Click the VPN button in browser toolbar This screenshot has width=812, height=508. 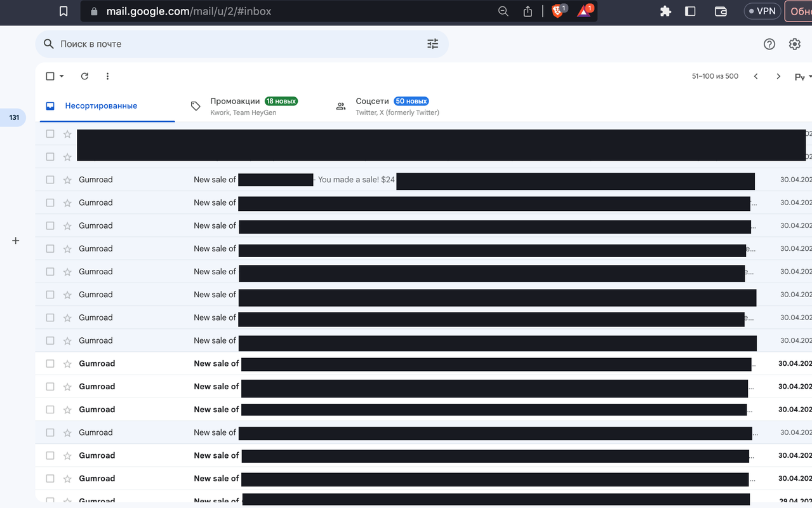(x=762, y=11)
